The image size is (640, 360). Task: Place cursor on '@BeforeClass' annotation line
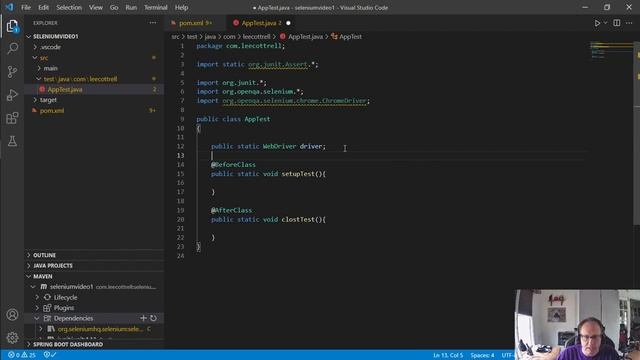click(x=233, y=164)
